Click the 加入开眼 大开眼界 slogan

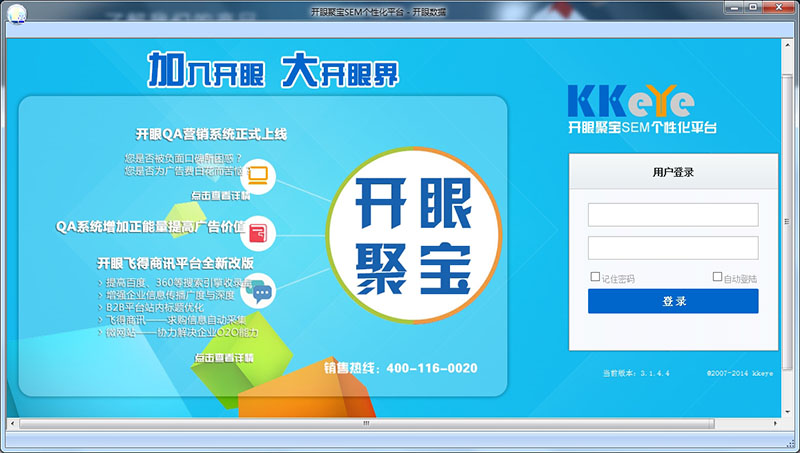273,70
